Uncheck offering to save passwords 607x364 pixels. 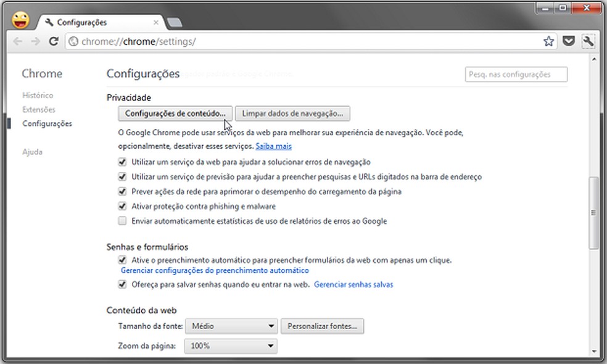pyautogui.click(x=122, y=284)
